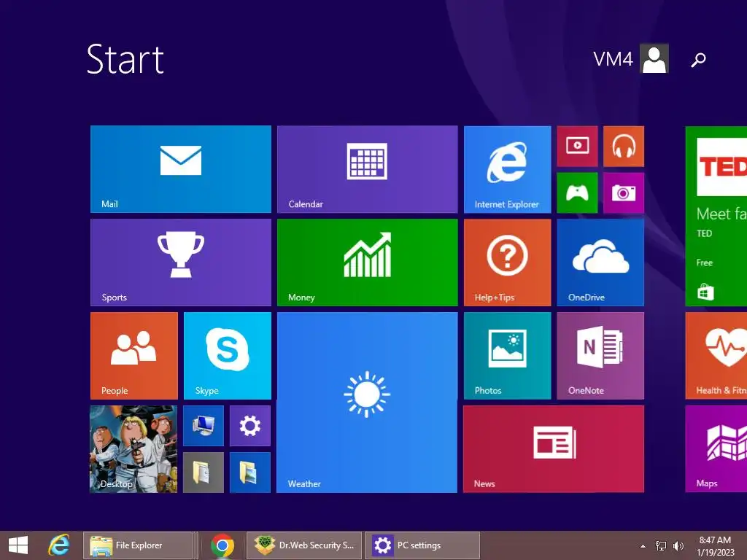Open the Camera tile
The image size is (747, 560).
[x=624, y=192]
